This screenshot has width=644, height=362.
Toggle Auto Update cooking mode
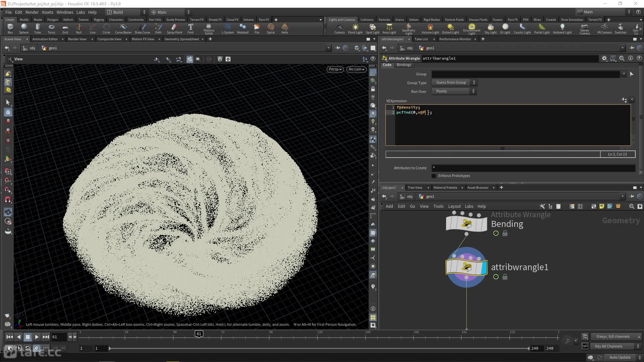pos(620,357)
